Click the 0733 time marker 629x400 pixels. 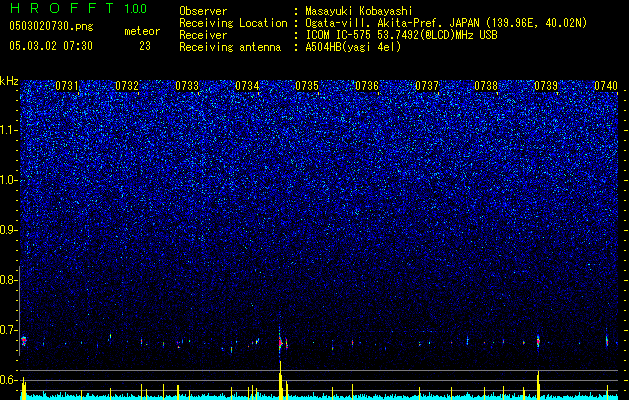click(x=187, y=86)
